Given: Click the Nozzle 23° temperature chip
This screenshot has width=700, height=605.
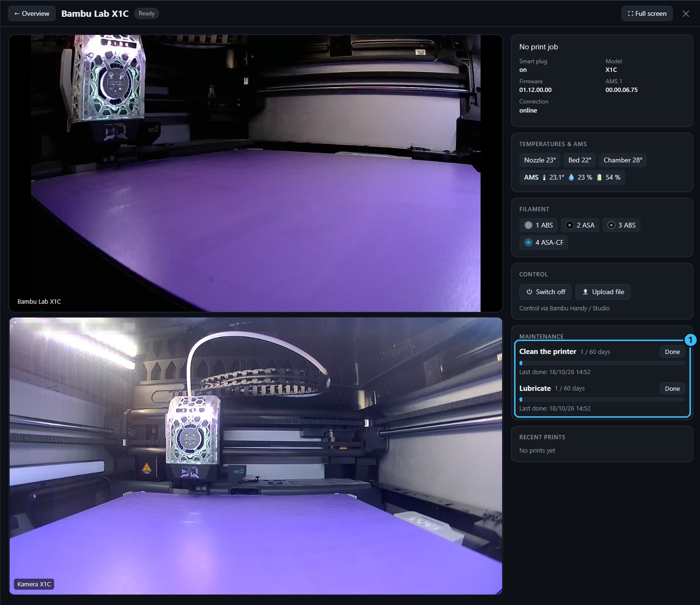Looking at the screenshot, I should 540,160.
